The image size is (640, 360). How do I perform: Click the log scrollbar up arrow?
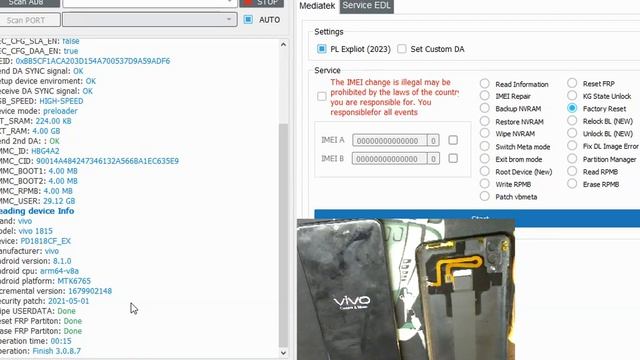click(283, 44)
